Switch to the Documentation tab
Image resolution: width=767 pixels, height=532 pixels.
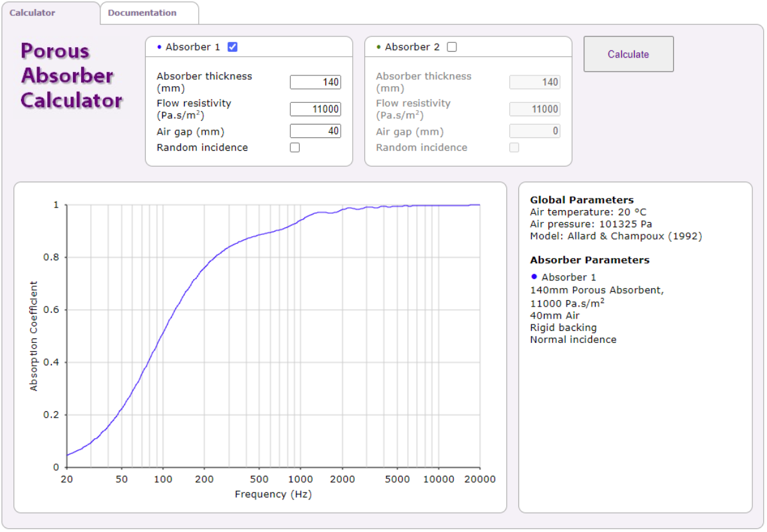[142, 13]
